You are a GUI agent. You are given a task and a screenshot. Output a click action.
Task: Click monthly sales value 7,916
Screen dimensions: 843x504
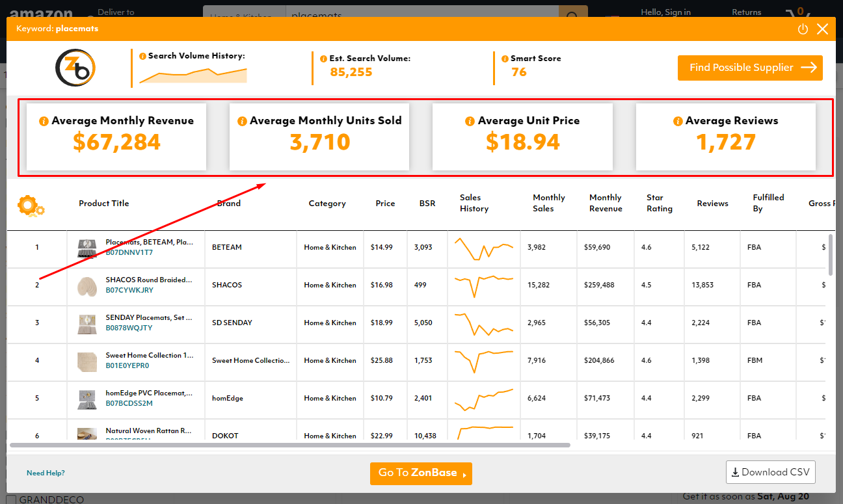538,360
